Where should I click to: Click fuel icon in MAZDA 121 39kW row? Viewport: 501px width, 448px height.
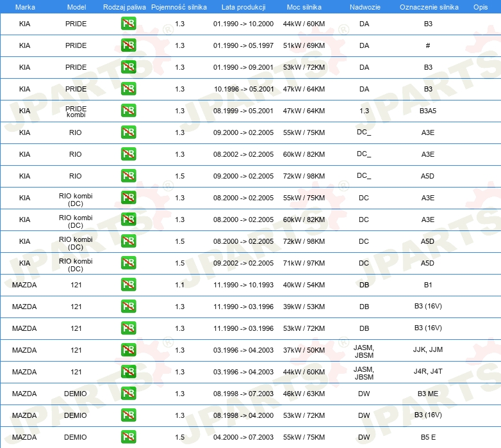[x=128, y=307]
